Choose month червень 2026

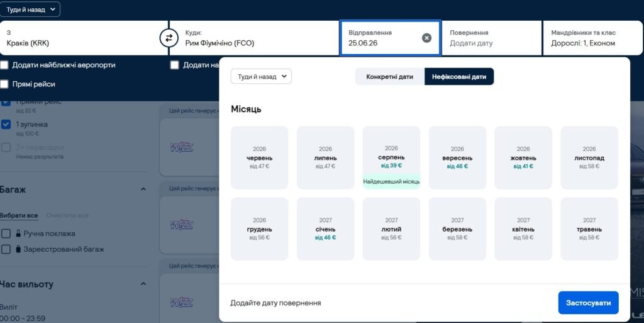[260, 158]
